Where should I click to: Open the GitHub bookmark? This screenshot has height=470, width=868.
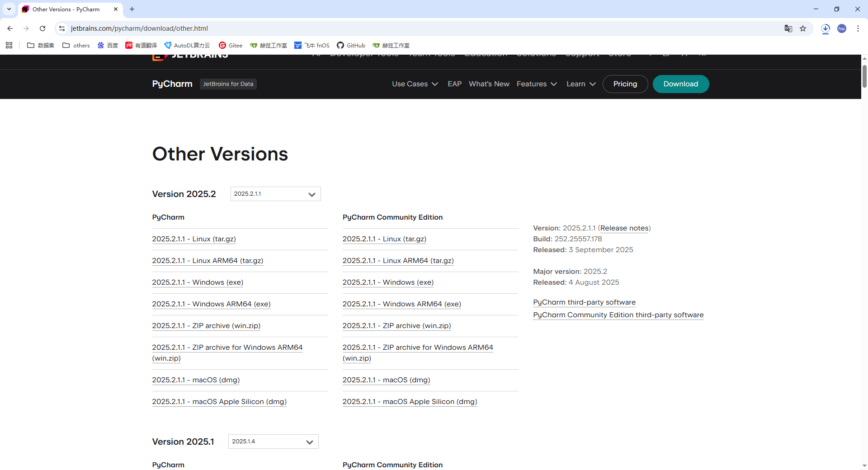(351, 45)
